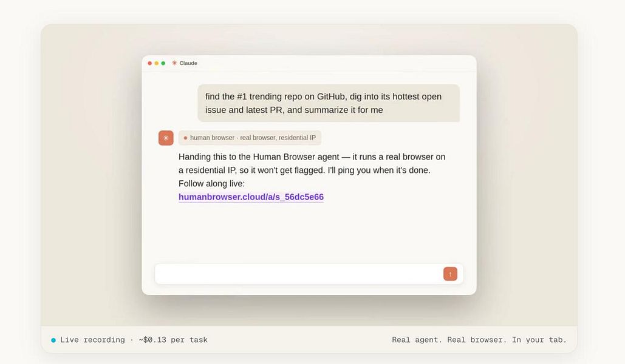Click the Claude starburst logo in title bar

pos(174,63)
